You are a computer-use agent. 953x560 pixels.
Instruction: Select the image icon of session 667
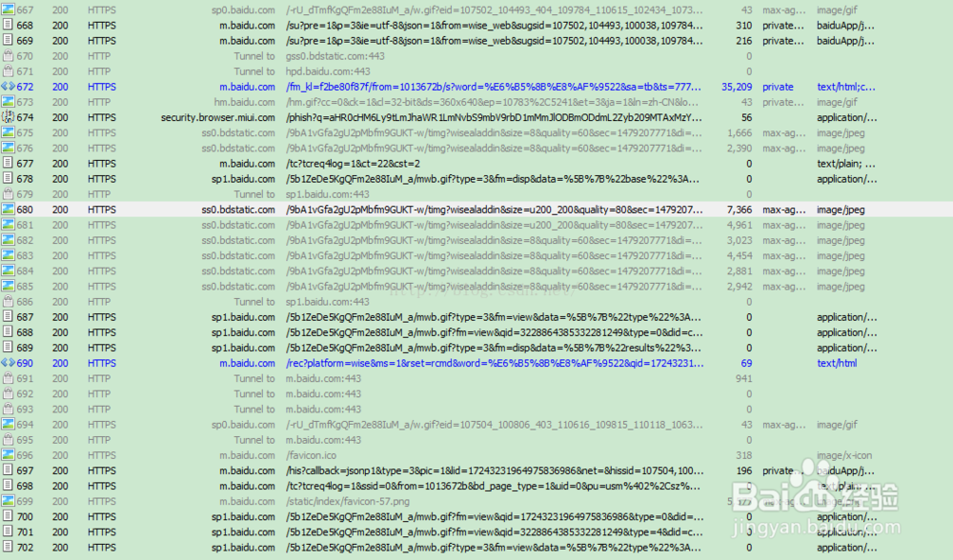tap(8, 10)
